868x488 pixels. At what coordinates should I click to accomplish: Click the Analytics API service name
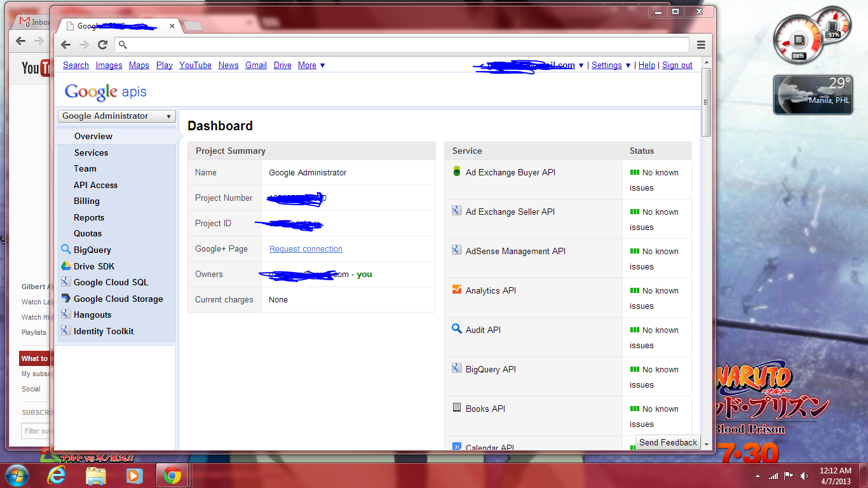point(491,290)
